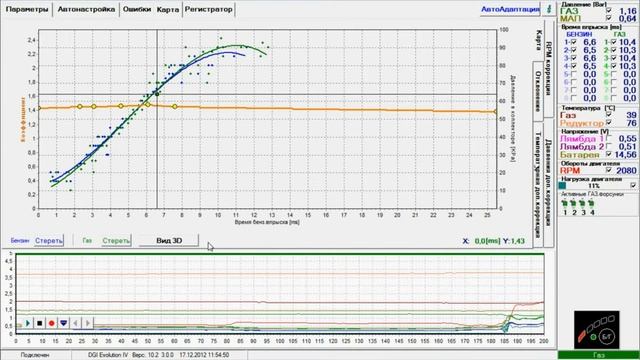Toggle БЕНЗИН injector 1 checkbox
This screenshot has height=360, width=640.
click(573, 42)
